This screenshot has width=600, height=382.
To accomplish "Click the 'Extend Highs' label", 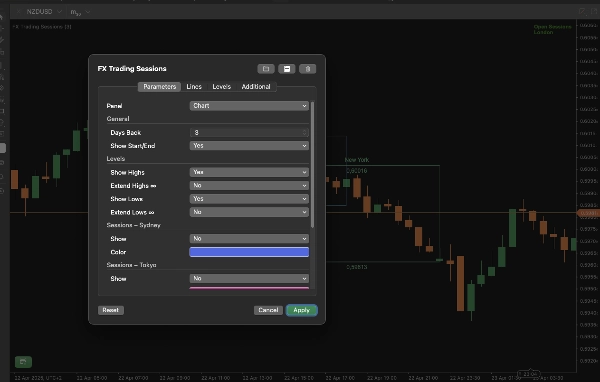I will (133, 186).
